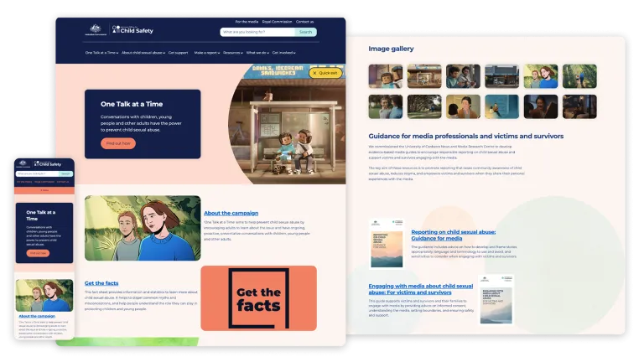644x362 pixels.
Task: Click 'Guidance for media professionals and victims and survivors' heading
Action: pyautogui.click(x=465, y=136)
